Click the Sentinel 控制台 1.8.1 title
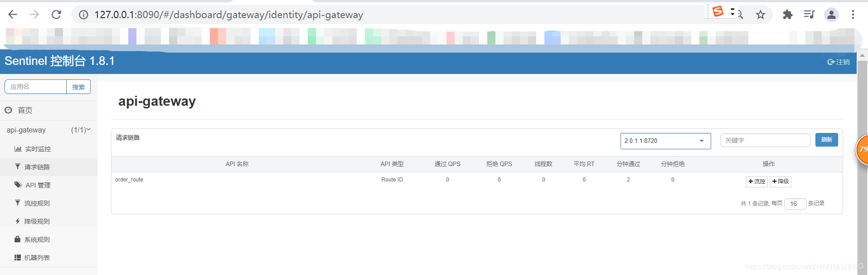Screen dimensions: 868x275 tap(59, 61)
